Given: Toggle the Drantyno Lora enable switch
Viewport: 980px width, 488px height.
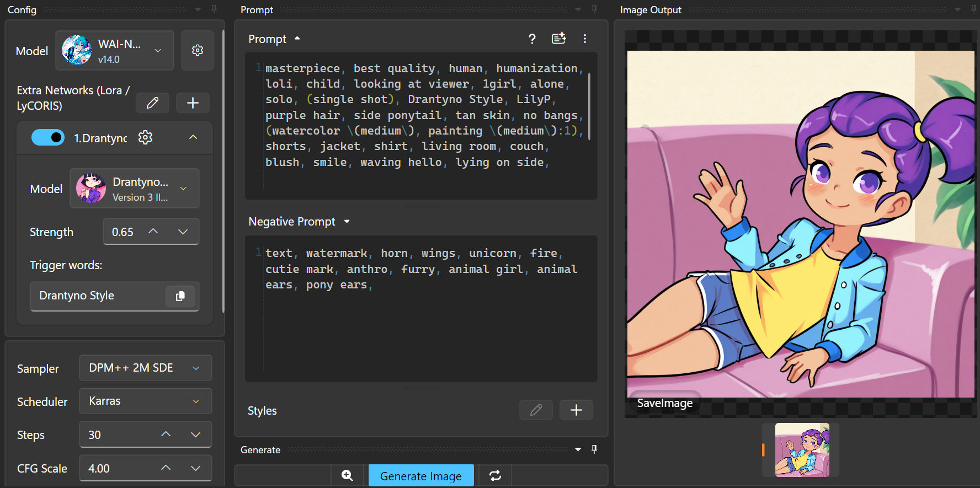Looking at the screenshot, I should (48, 137).
